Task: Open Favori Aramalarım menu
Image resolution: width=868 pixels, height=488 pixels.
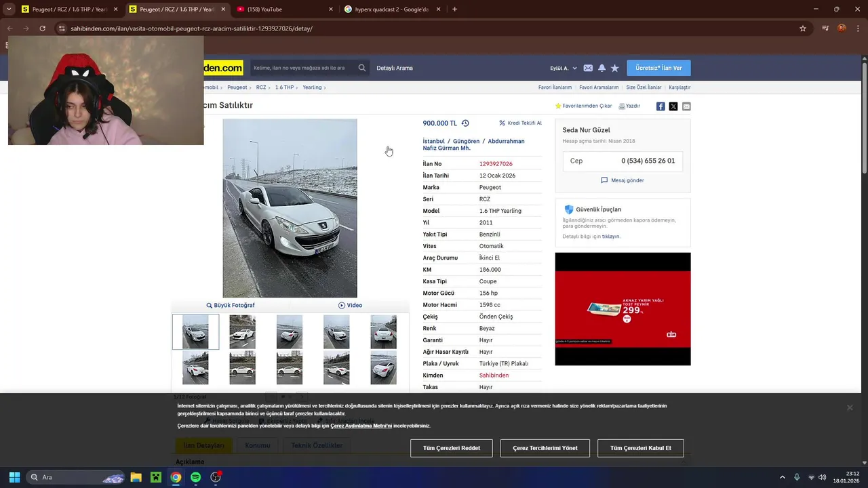Action: 599,87
